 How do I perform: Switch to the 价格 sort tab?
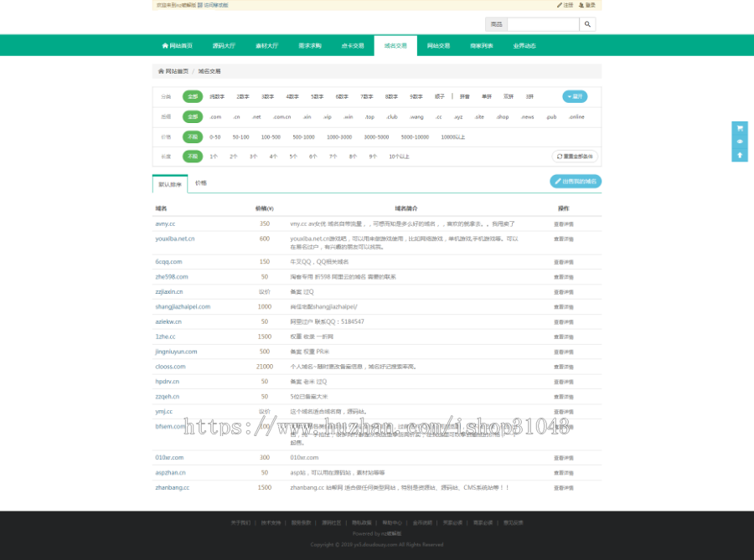[x=201, y=183]
